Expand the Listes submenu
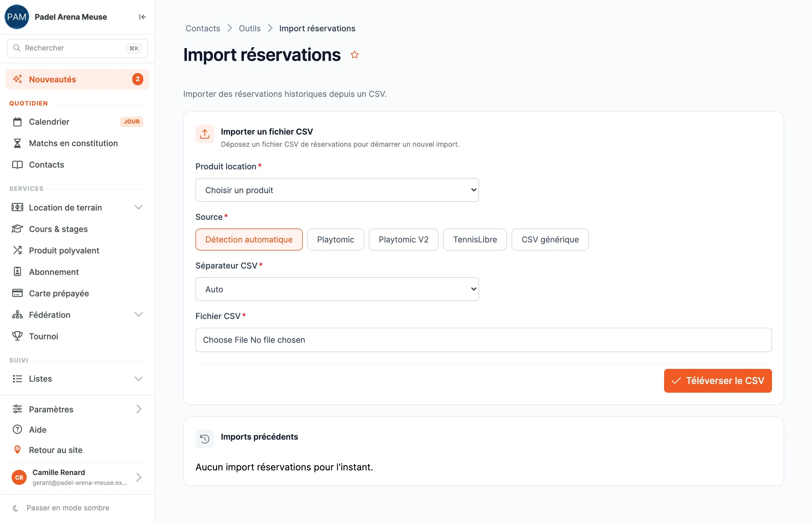The height and width of the screenshot is (522, 812). pos(77,379)
